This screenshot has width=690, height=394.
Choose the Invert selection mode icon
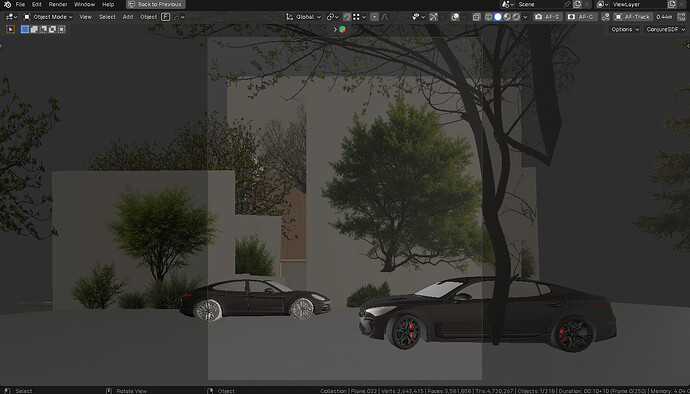click(52, 29)
